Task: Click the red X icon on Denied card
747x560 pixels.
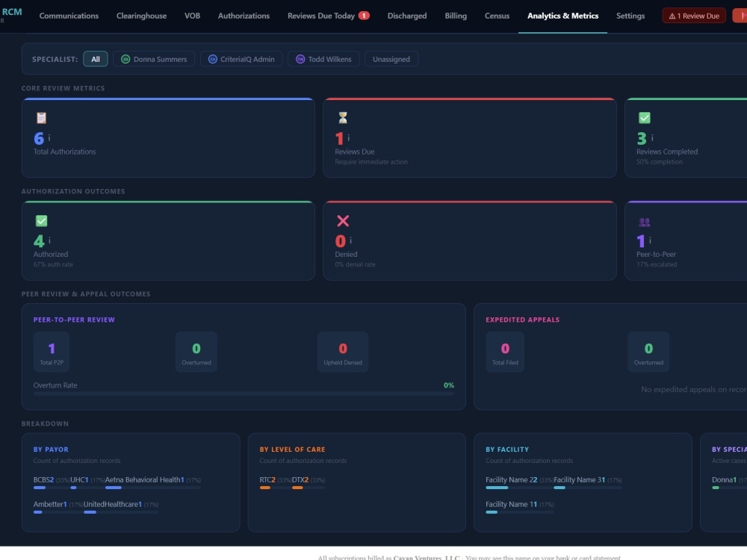Action: (x=343, y=220)
